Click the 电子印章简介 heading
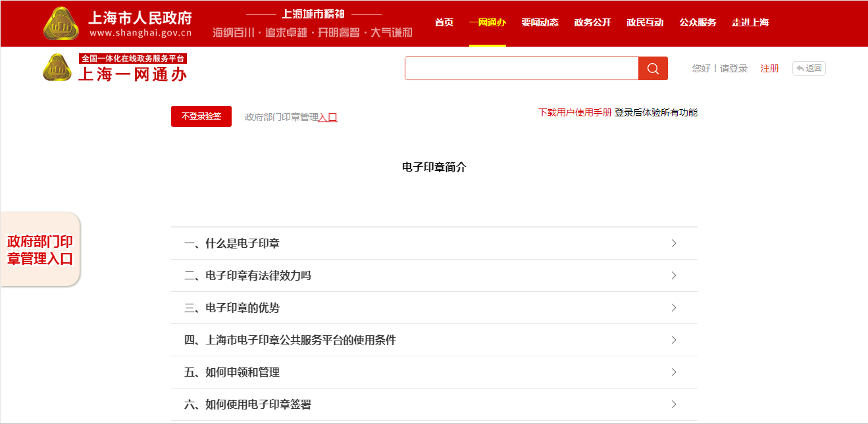 [x=434, y=167]
